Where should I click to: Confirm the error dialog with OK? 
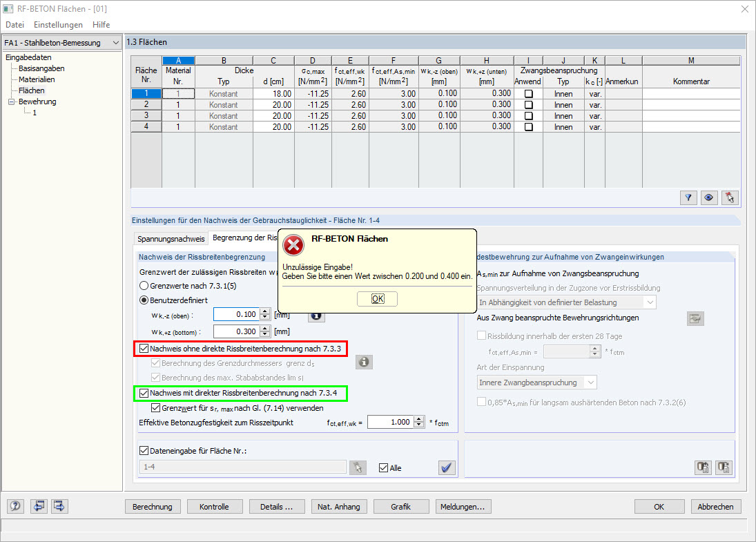pos(377,298)
